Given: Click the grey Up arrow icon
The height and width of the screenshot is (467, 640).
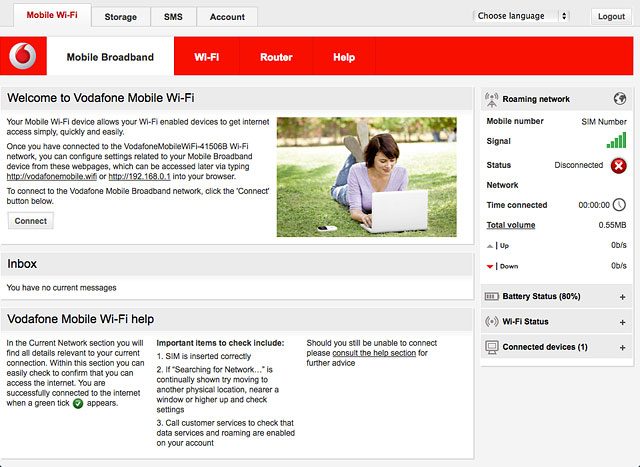Looking at the screenshot, I should [x=490, y=246].
